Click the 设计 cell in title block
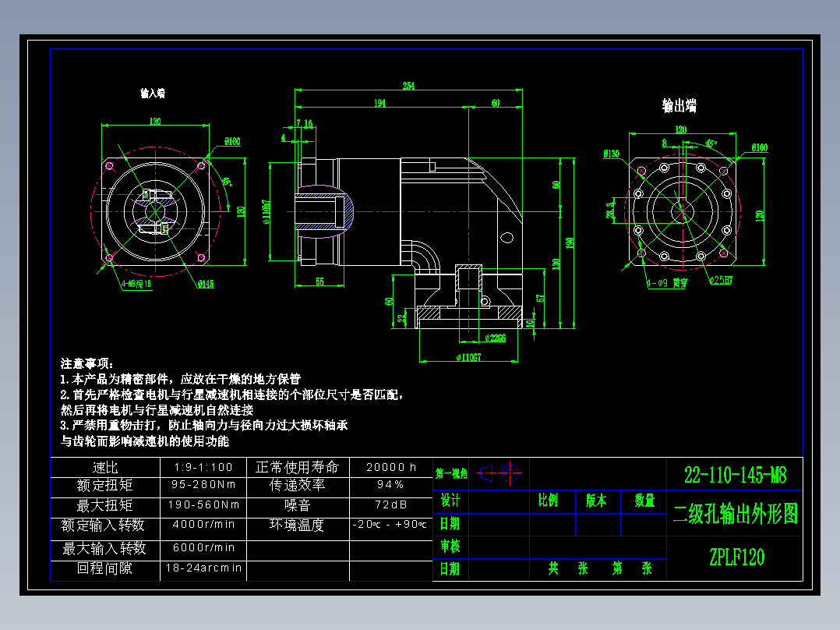Screen dimensions: 840x630 450,501
